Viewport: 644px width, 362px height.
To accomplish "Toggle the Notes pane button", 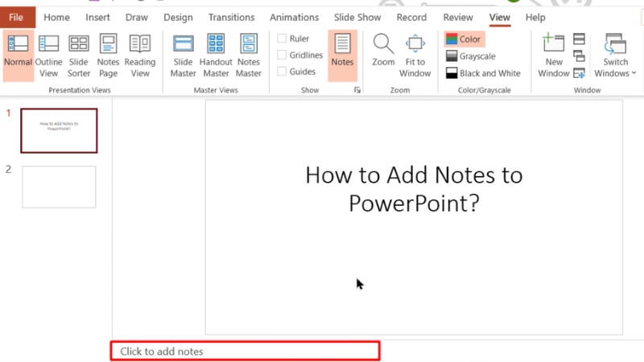I will click(342, 56).
